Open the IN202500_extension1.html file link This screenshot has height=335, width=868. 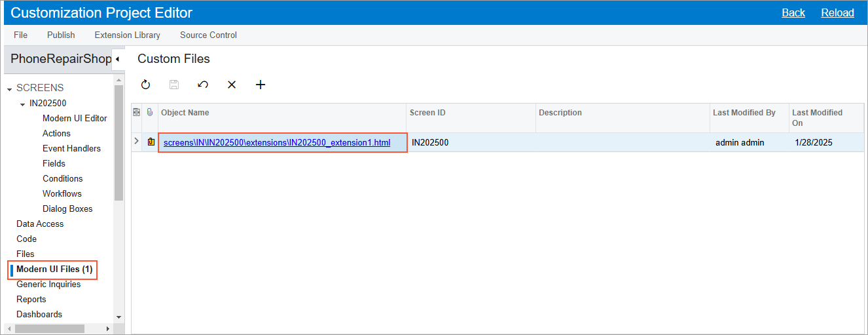(x=276, y=142)
